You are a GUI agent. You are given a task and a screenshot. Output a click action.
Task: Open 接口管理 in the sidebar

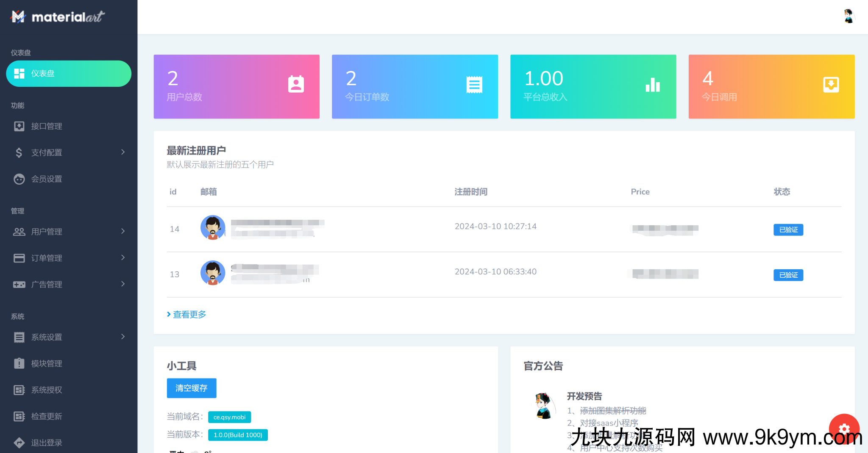click(x=47, y=126)
